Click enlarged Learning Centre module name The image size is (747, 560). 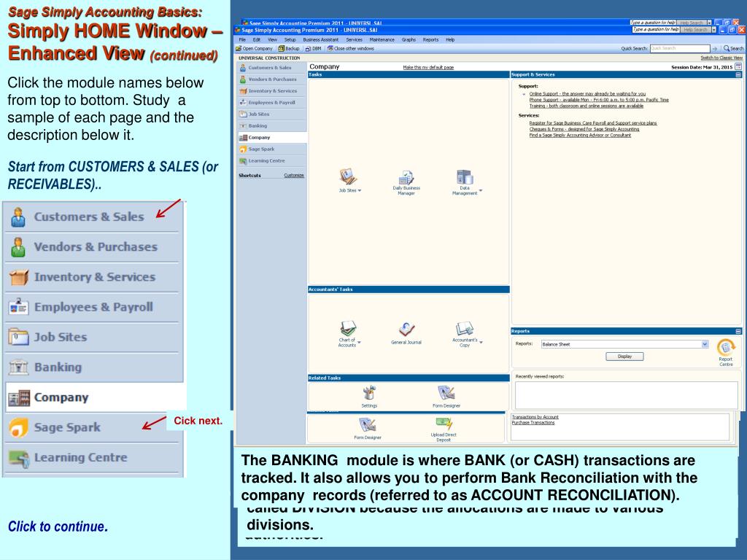[x=81, y=457]
